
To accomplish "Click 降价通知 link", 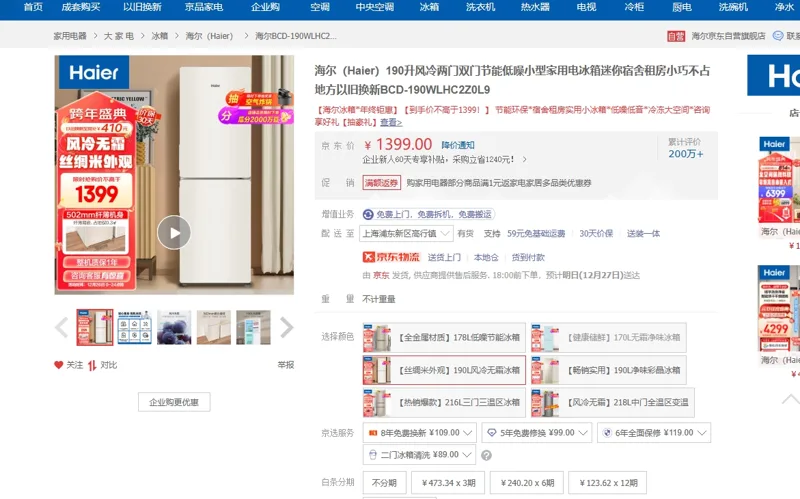I will [458, 145].
